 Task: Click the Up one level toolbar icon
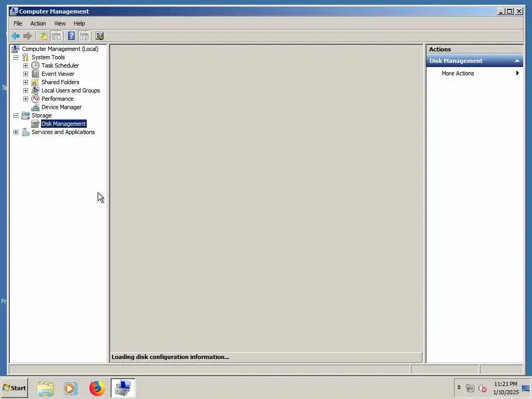coord(44,36)
